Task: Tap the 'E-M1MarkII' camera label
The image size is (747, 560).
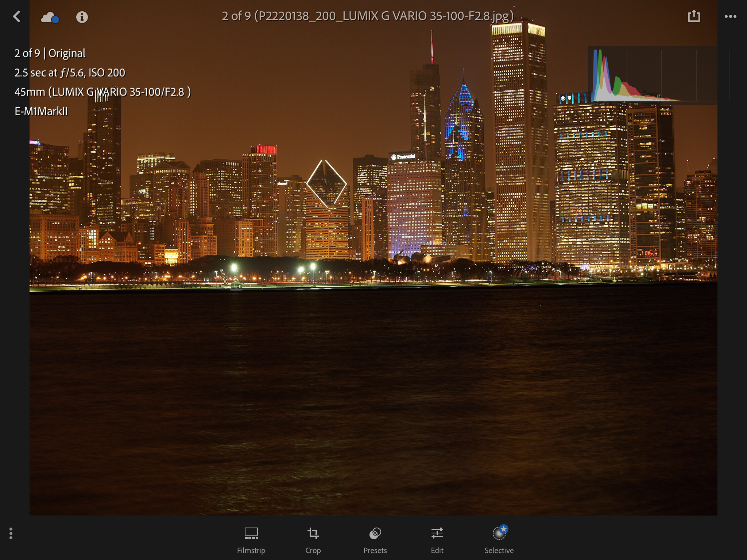Action: click(41, 111)
